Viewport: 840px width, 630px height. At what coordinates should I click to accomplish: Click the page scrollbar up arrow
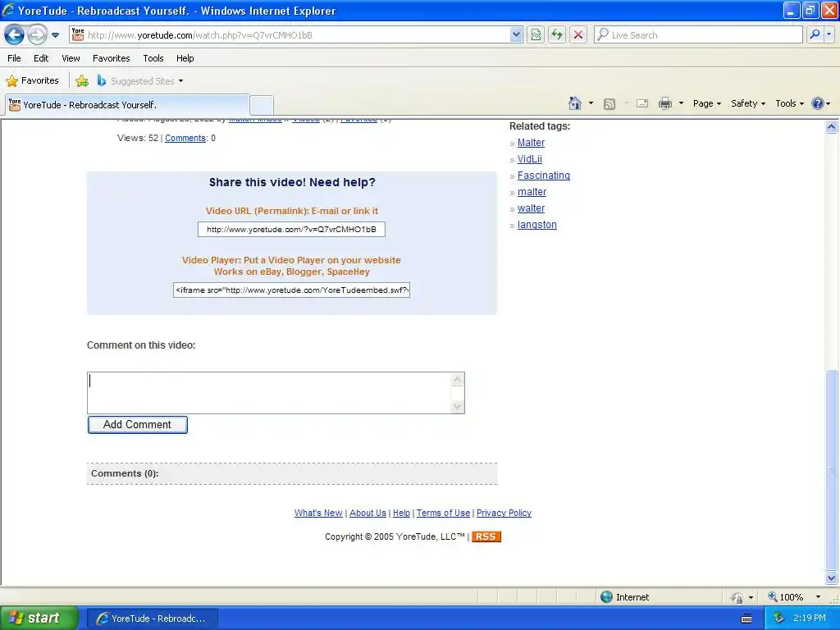point(832,127)
